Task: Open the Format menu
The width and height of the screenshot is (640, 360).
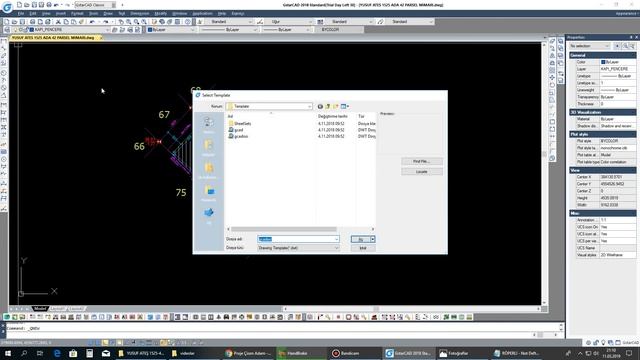Action: point(77,13)
